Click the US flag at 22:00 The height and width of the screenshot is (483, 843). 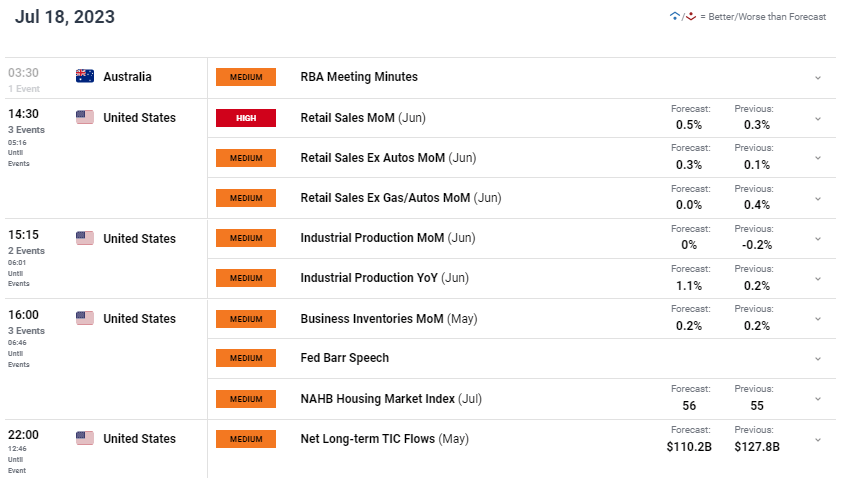pos(85,438)
